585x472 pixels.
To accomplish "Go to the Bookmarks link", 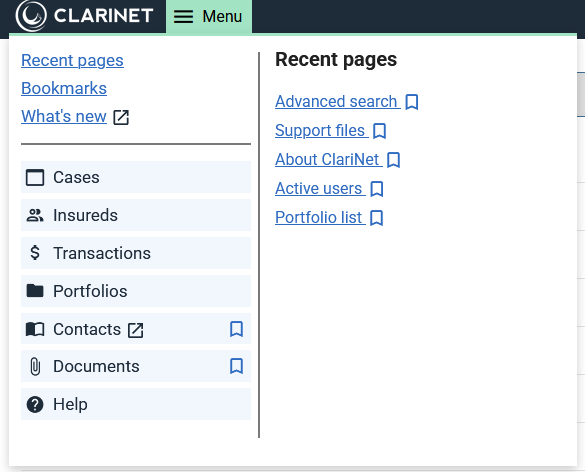I will coord(64,88).
